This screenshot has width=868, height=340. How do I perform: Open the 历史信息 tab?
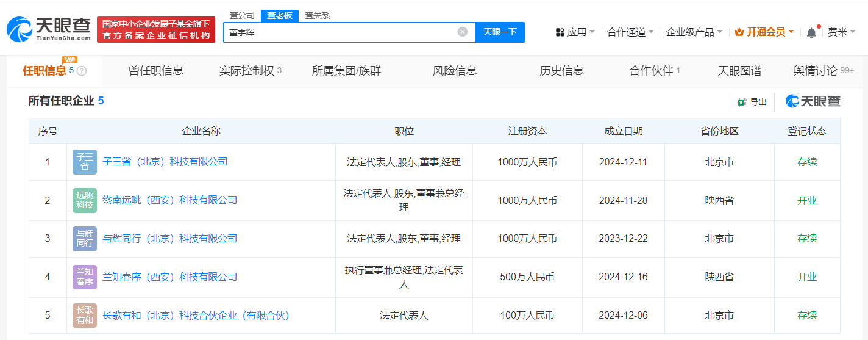click(561, 71)
